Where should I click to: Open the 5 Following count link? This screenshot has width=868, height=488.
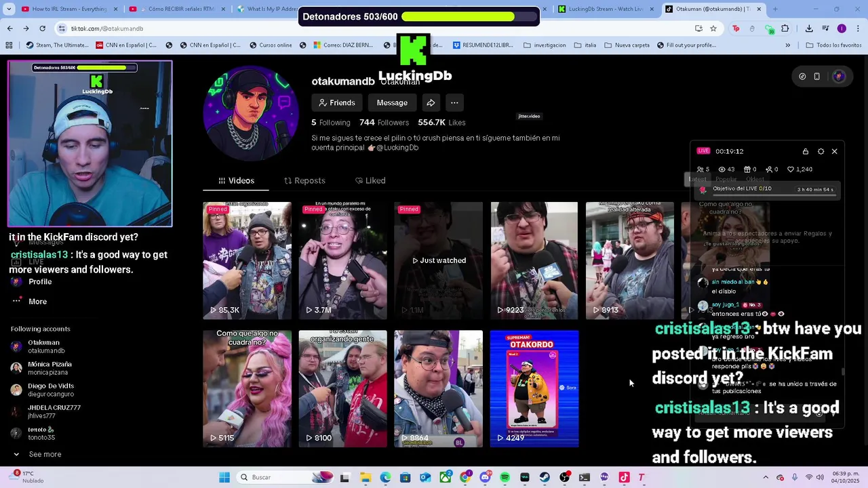331,123
